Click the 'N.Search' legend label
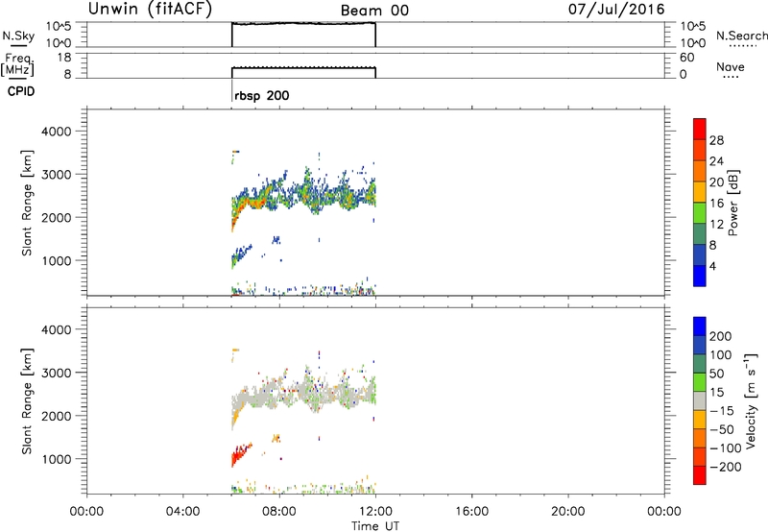The width and height of the screenshot is (768, 532). tap(742, 36)
